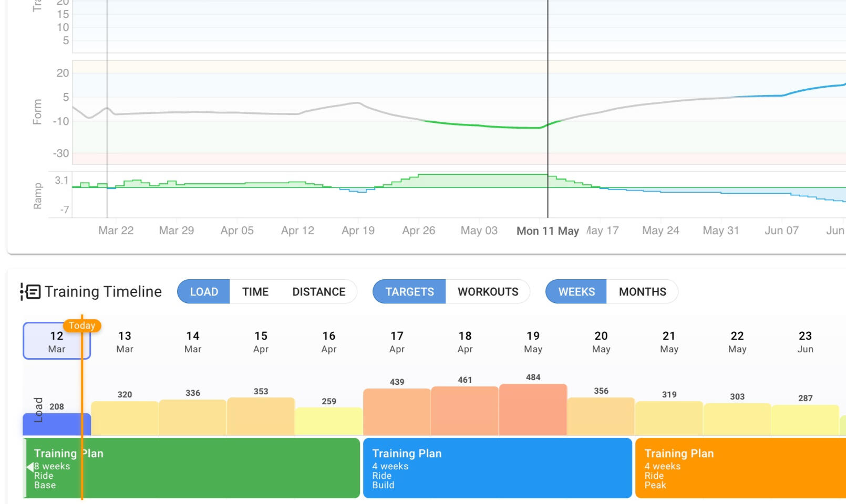Click the left arrow on Base plan
The width and height of the screenshot is (846, 504).
click(30, 467)
